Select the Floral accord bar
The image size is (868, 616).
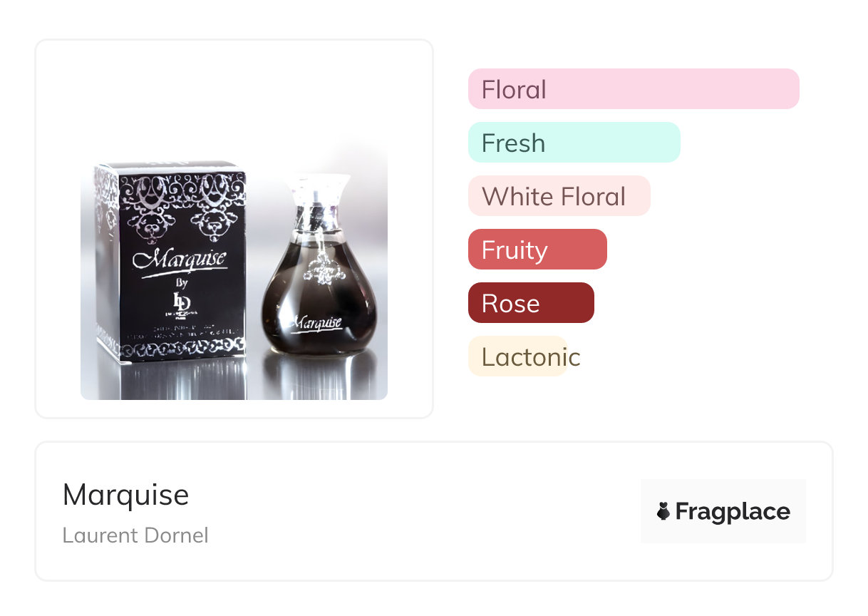[634, 89]
